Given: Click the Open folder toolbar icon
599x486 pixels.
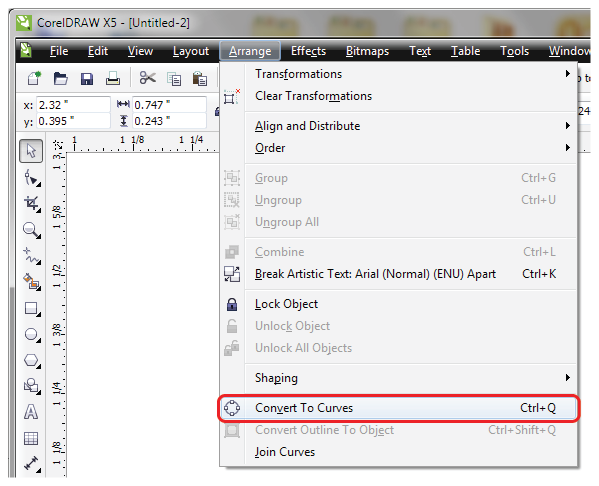Looking at the screenshot, I should tap(61, 79).
